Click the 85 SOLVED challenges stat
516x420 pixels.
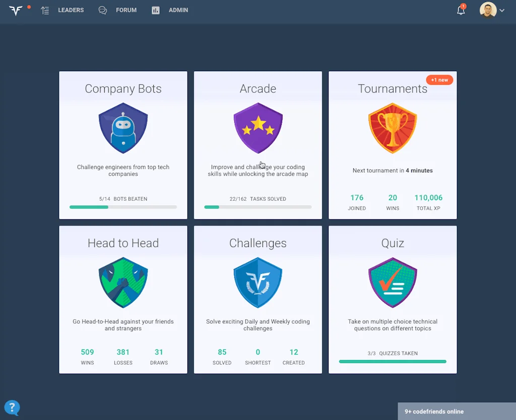tap(222, 356)
